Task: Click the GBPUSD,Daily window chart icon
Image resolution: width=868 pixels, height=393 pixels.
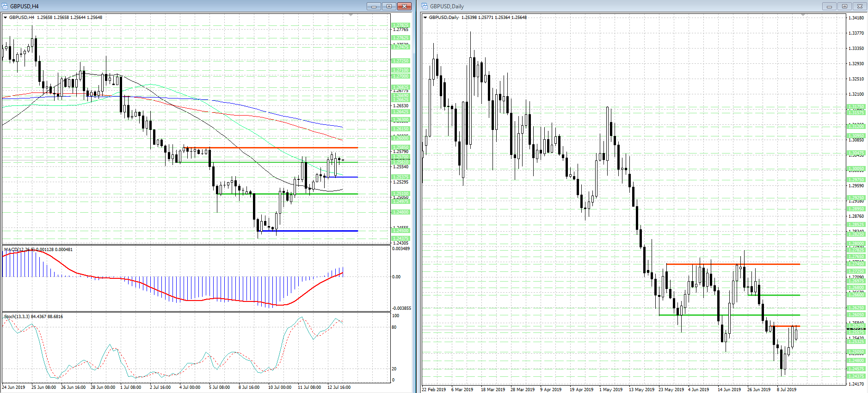Action: click(425, 6)
